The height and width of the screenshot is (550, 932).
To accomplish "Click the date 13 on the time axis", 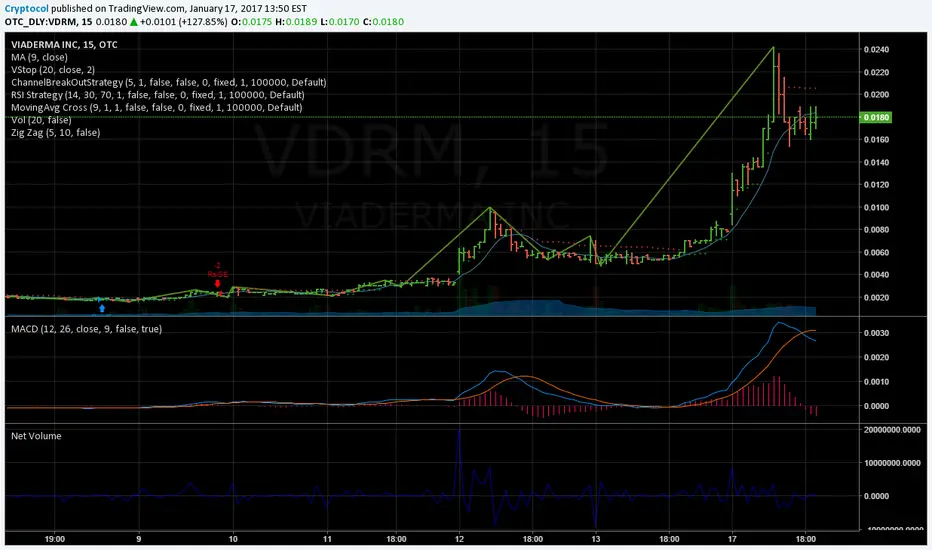I will pos(596,539).
